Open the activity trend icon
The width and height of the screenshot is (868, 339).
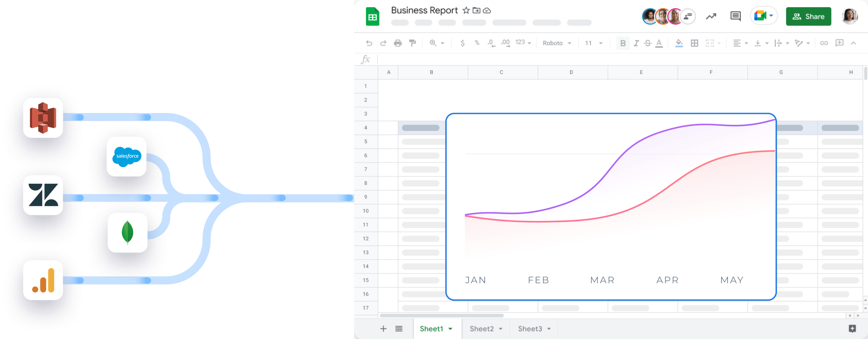711,16
